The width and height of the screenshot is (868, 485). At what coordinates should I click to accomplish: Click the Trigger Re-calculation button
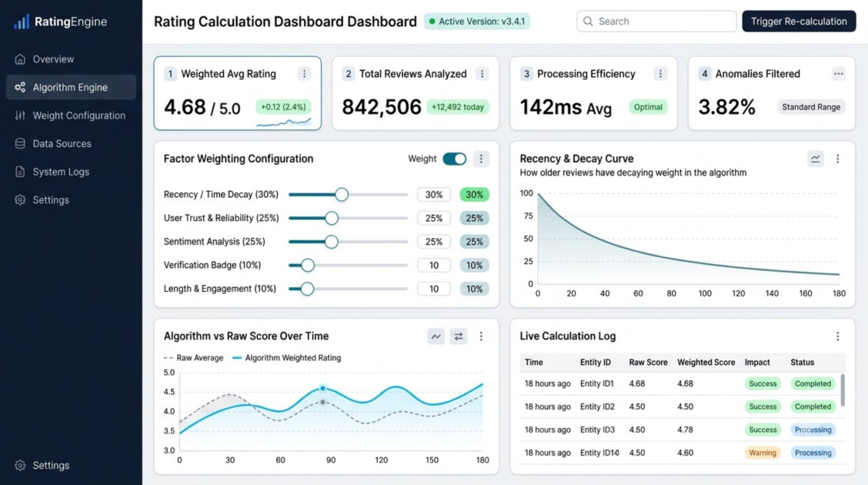point(799,21)
